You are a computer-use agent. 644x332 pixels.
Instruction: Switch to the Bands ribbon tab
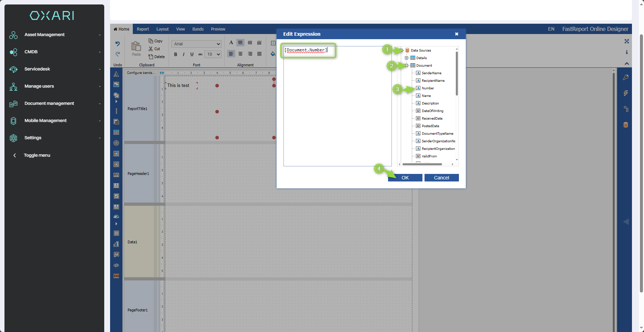198,29
